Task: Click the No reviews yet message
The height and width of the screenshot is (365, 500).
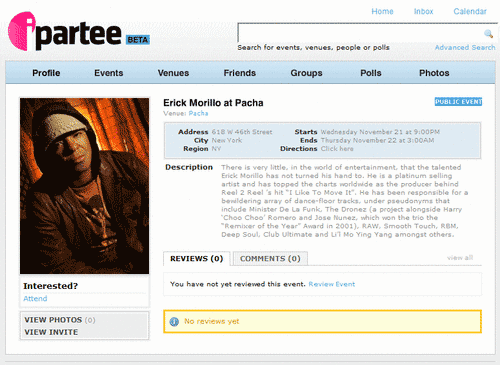Action: click(x=212, y=321)
